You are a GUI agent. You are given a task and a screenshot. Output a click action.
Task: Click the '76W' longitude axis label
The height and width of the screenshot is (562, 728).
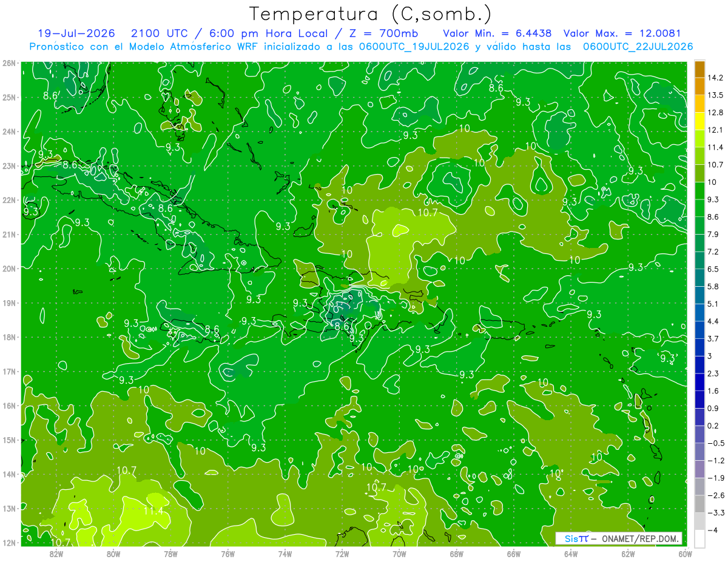[228, 554]
